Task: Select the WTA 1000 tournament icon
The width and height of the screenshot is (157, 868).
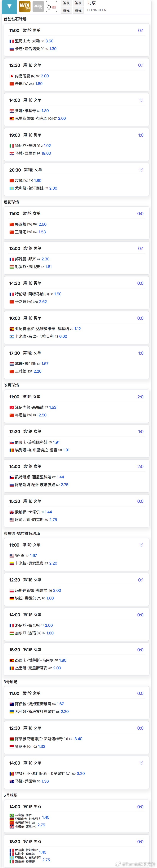Action: 25,6
